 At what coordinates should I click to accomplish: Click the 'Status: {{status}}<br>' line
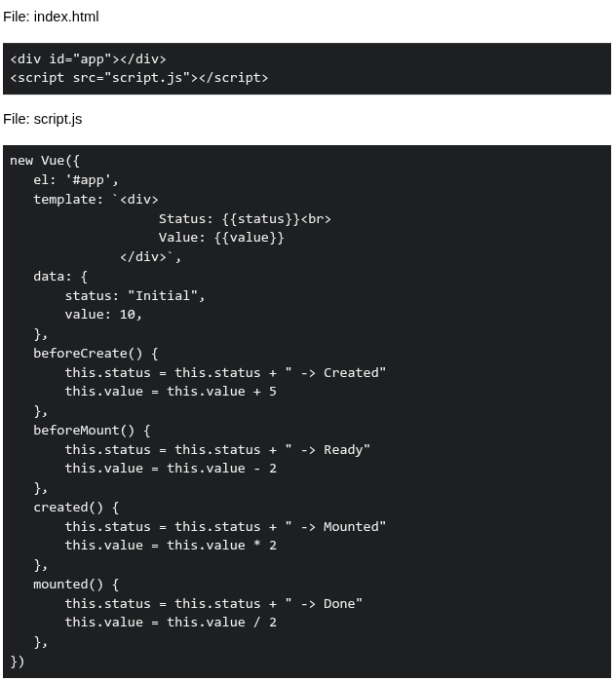(245, 218)
